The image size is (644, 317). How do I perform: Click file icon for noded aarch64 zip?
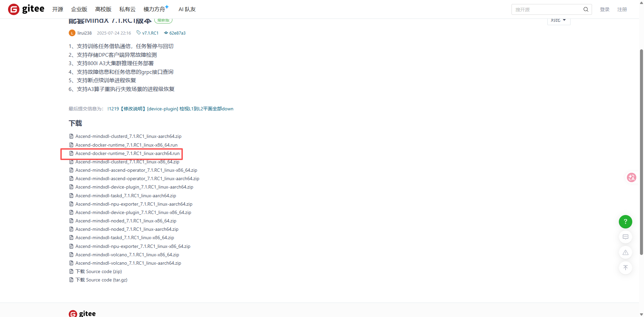(x=71, y=229)
